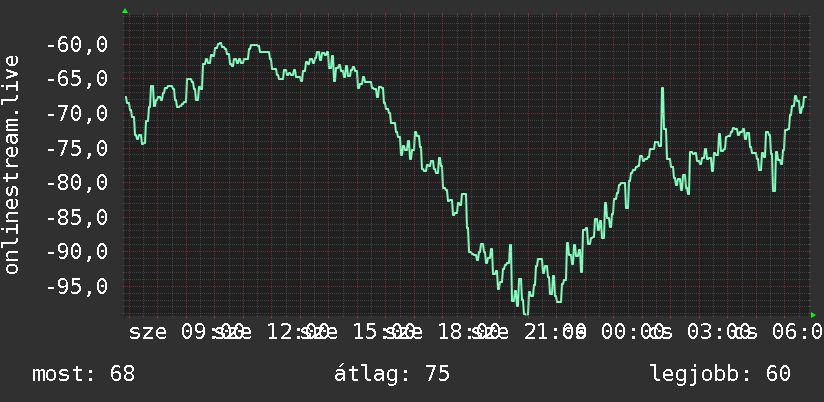Click the -75,0 axis label
Viewport: 824px width, 402px height.
(78, 148)
